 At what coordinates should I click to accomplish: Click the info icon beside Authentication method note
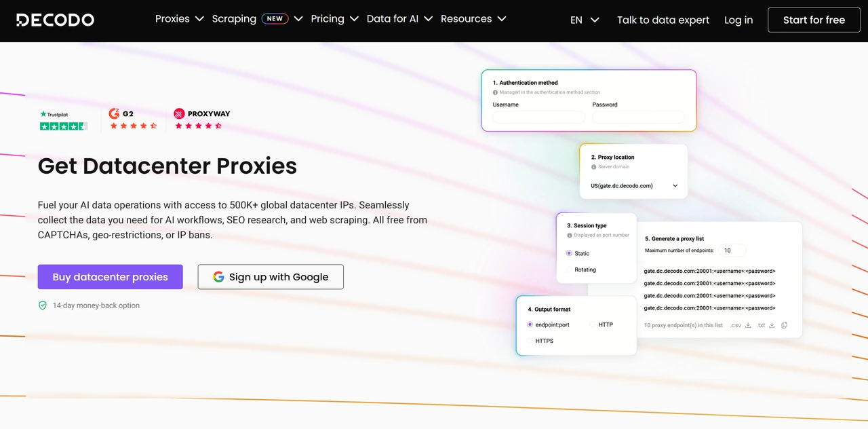point(495,92)
